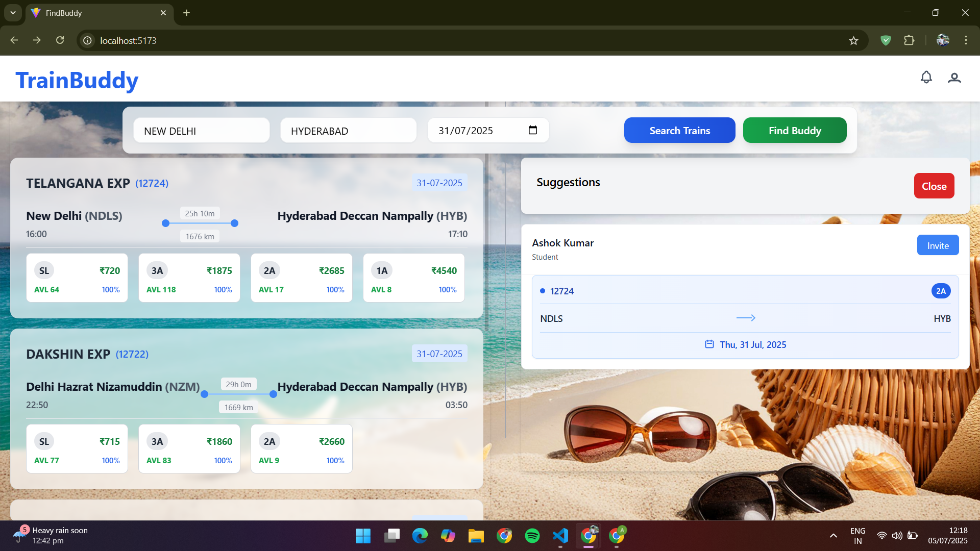This screenshot has width=980, height=551.
Task: Click the DAKSHIN EXP train name
Action: [68, 354]
